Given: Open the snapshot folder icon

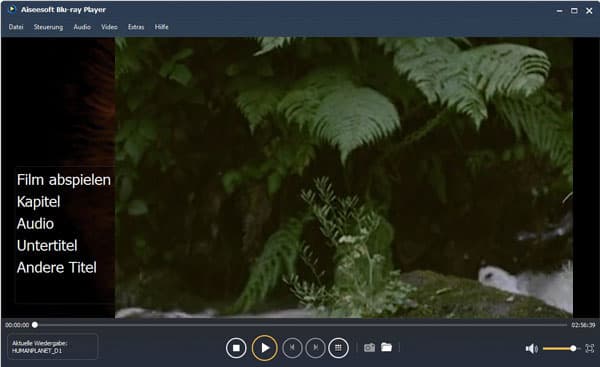Looking at the screenshot, I should (x=386, y=347).
